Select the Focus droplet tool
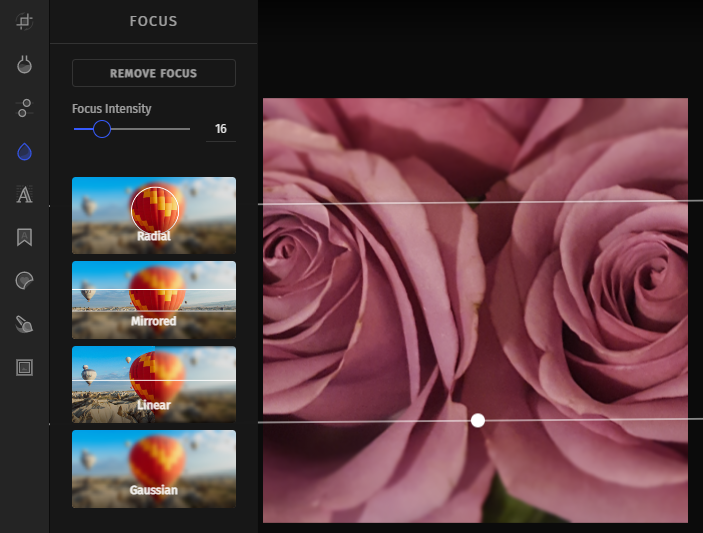Screen dimensions: 703x533 pos(24,152)
